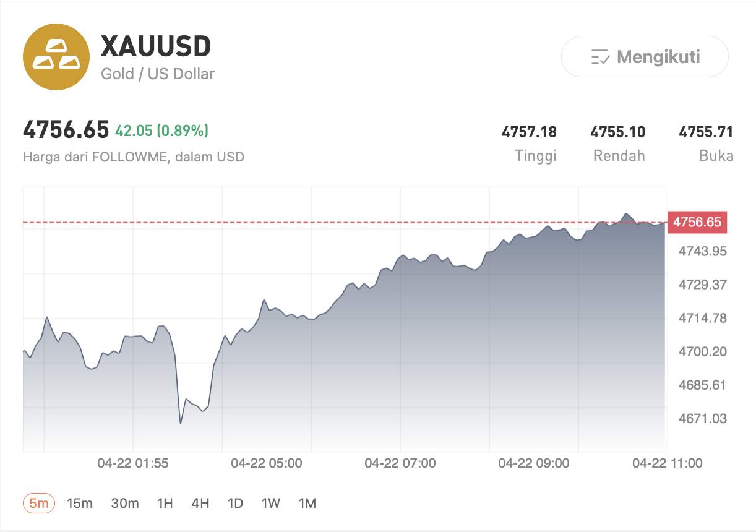The image size is (756, 532).
Task: Select the 1W weekly timeframe
Action: [270, 503]
